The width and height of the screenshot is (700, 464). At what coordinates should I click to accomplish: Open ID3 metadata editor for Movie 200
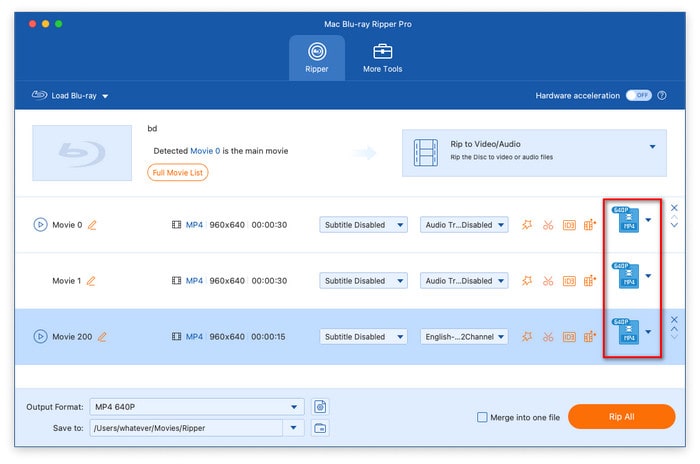coord(569,337)
